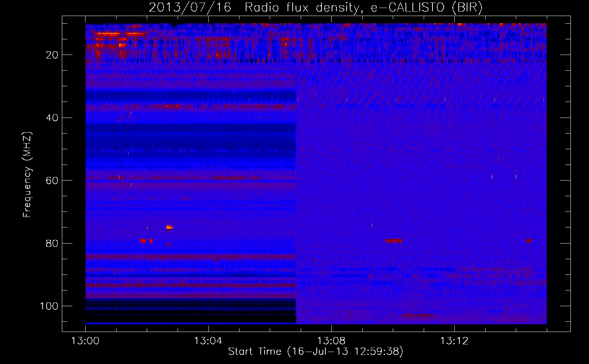Click the 13:04 time tick label
Image resolution: width=589 pixels, height=364 pixels.
pos(208,341)
